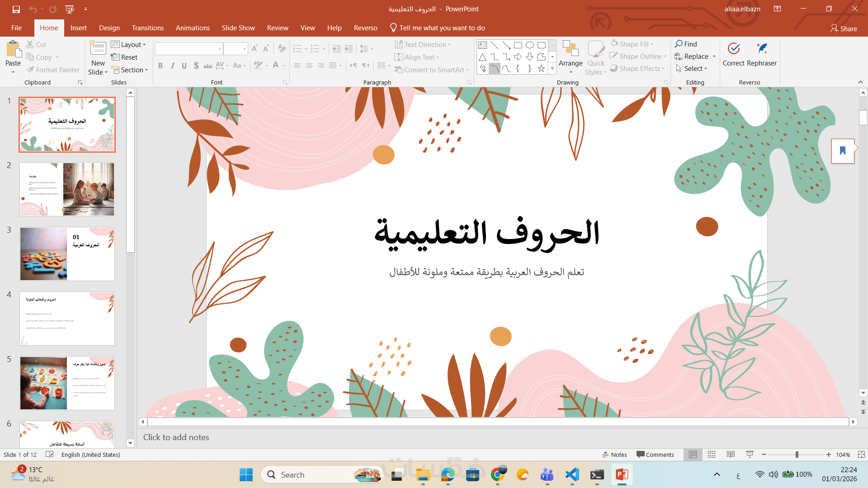The width and height of the screenshot is (868, 488).
Task: Click the Paste clipboard icon
Action: pos(13,49)
